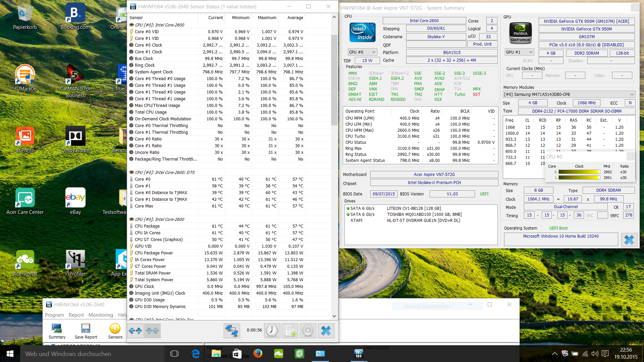
Task: Click the NVIDIA GeForce GTX 950M [ACER] field
Action: pos(586,21)
